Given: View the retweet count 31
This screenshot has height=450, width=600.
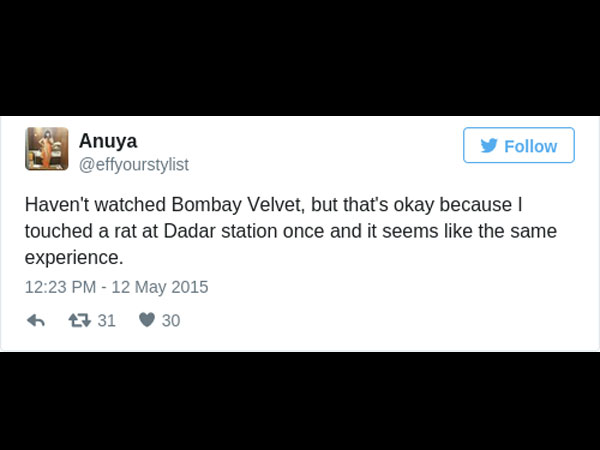Looking at the screenshot, I should coord(106,321).
